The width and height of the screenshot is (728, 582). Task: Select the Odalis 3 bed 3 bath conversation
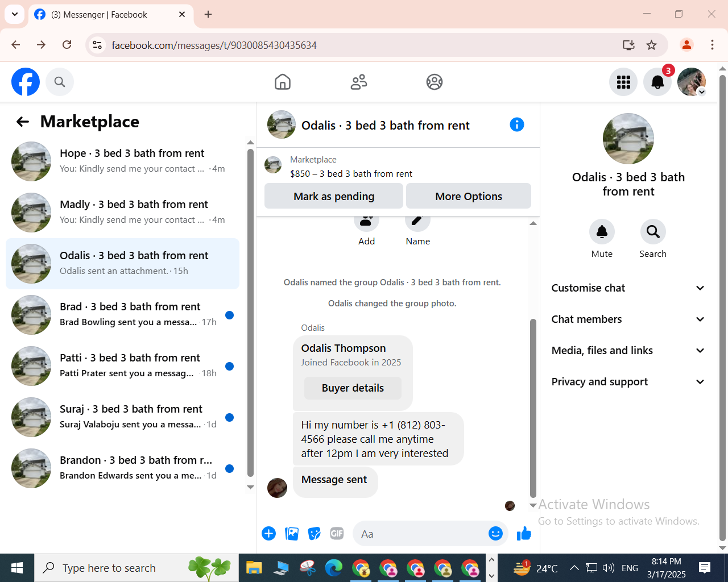click(122, 264)
